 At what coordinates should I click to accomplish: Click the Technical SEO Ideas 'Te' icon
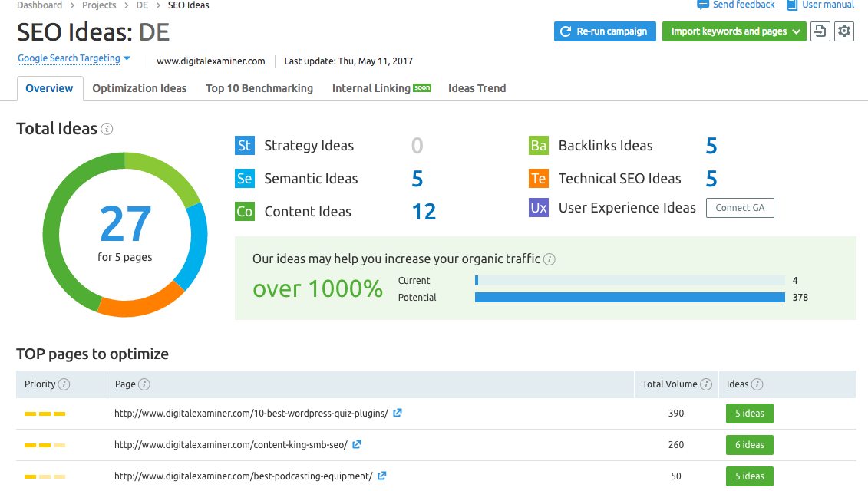(x=539, y=179)
